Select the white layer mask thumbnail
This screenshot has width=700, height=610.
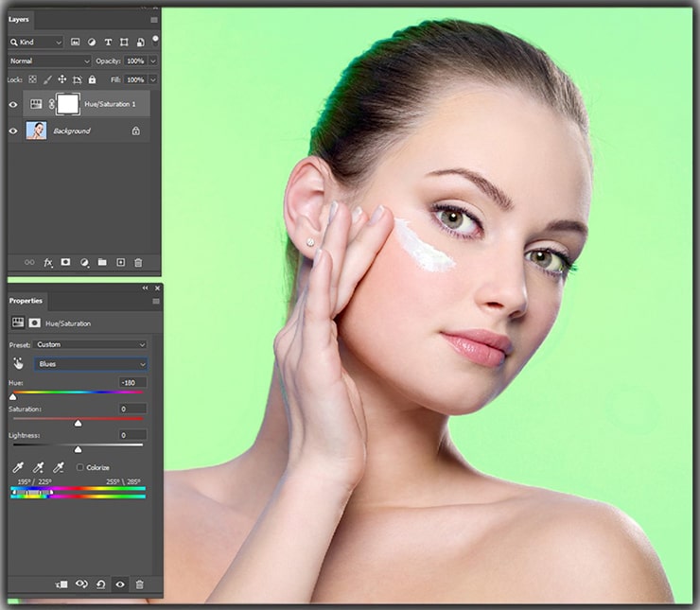(68, 104)
